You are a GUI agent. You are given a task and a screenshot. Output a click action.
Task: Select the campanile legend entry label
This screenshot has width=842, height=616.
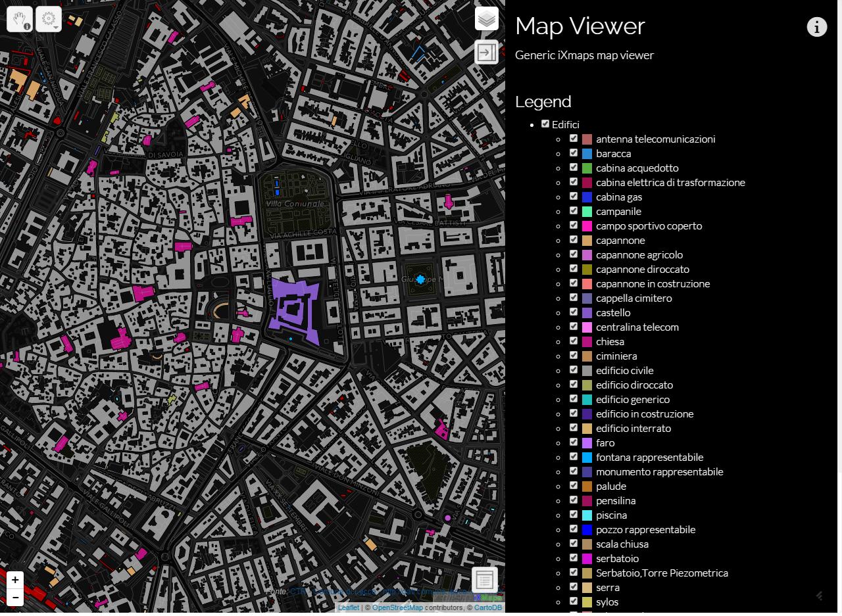[x=618, y=212]
